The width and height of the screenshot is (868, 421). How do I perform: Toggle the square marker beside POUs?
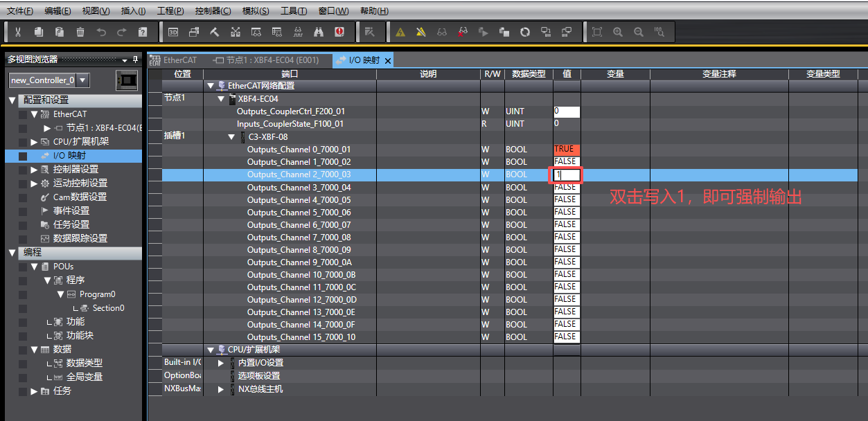pos(23,267)
